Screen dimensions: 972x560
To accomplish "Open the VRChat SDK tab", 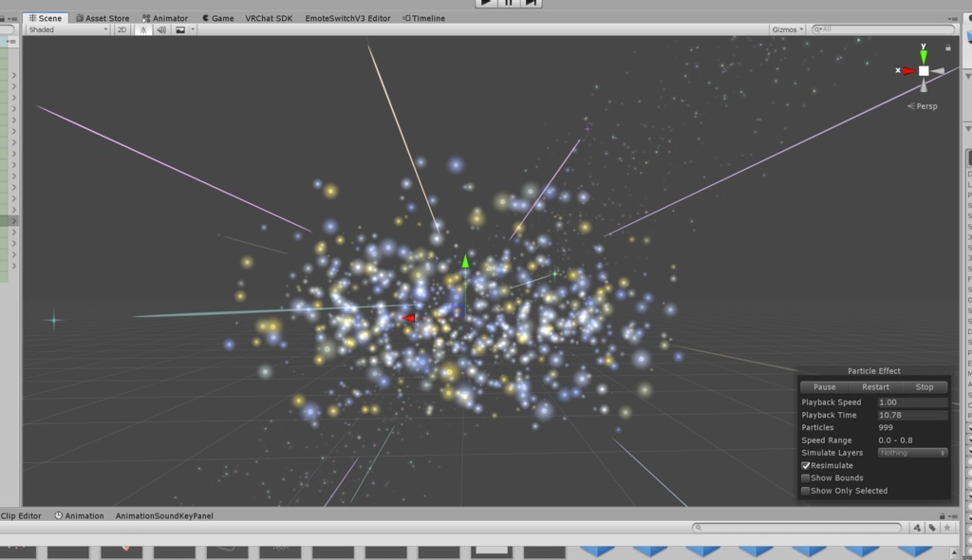I will [x=269, y=18].
